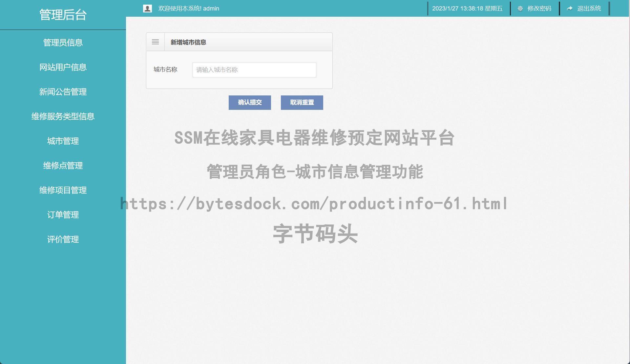Select 维修服务类型信息 in the sidebar

click(x=63, y=116)
